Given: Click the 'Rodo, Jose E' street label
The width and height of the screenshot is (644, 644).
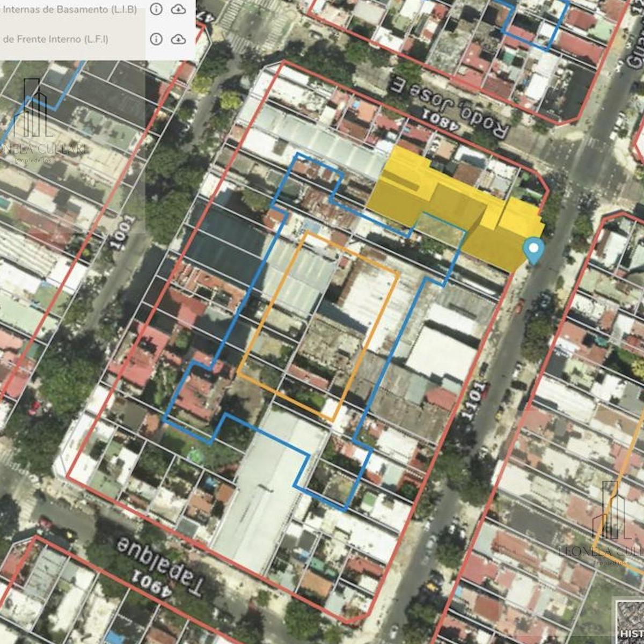Looking at the screenshot, I should click(x=450, y=107).
